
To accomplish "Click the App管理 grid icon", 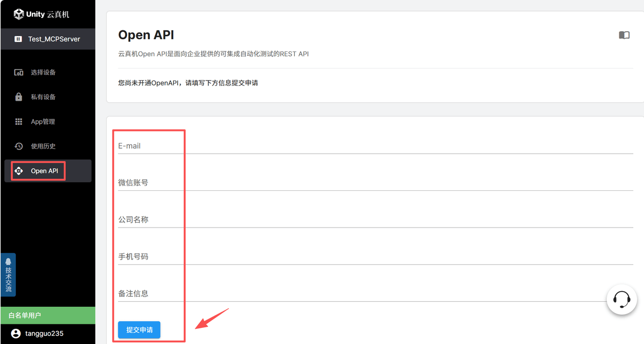I will pos(19,121).
